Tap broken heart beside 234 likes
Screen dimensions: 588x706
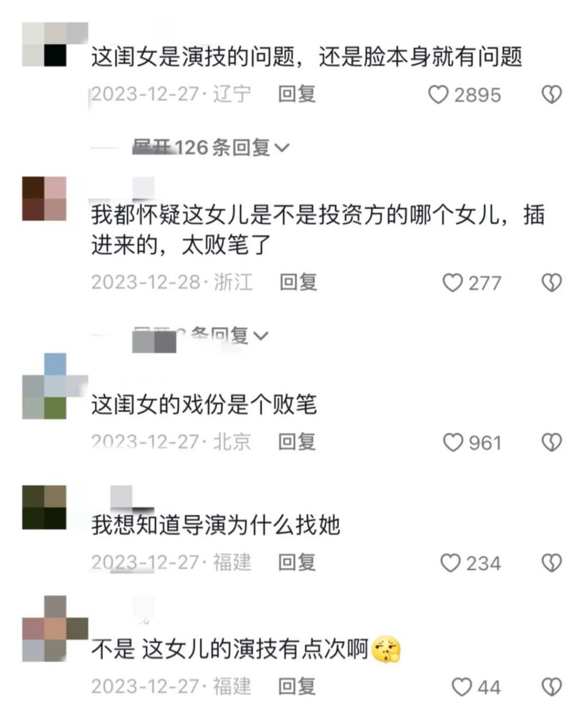552,563
